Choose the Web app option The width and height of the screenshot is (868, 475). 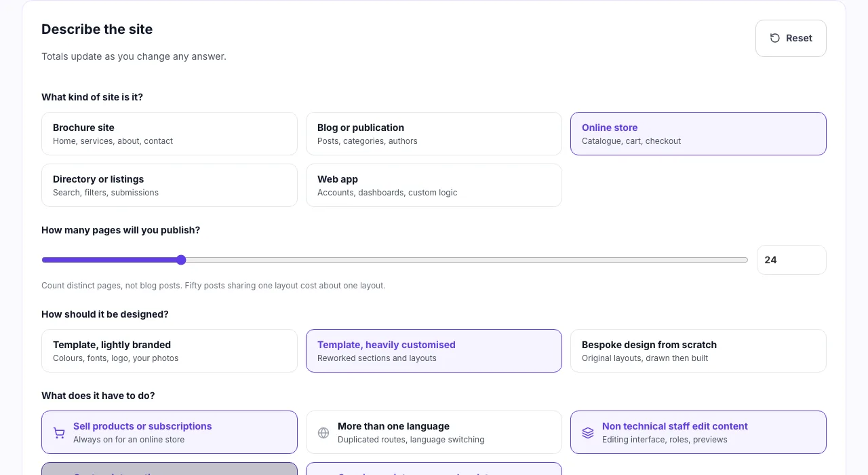click(x=434, y=185)
